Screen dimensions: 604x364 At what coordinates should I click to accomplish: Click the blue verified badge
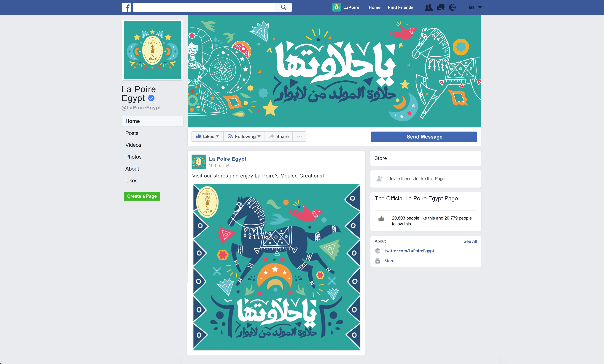click(x=152, y=98)
